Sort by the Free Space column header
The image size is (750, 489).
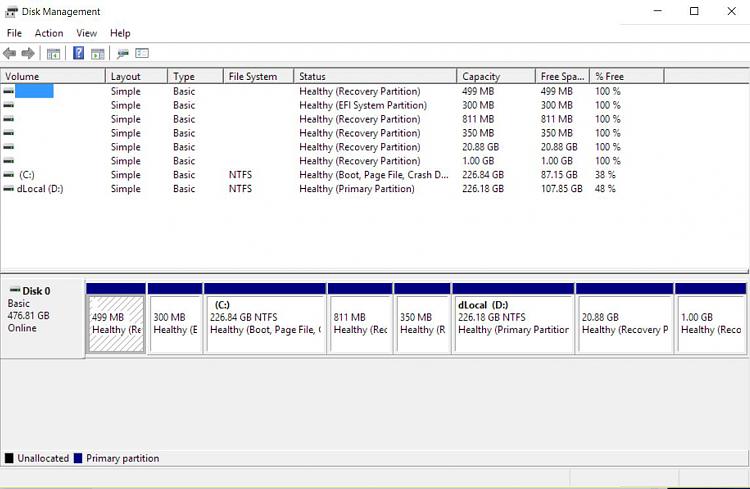[x=562, y=76]
